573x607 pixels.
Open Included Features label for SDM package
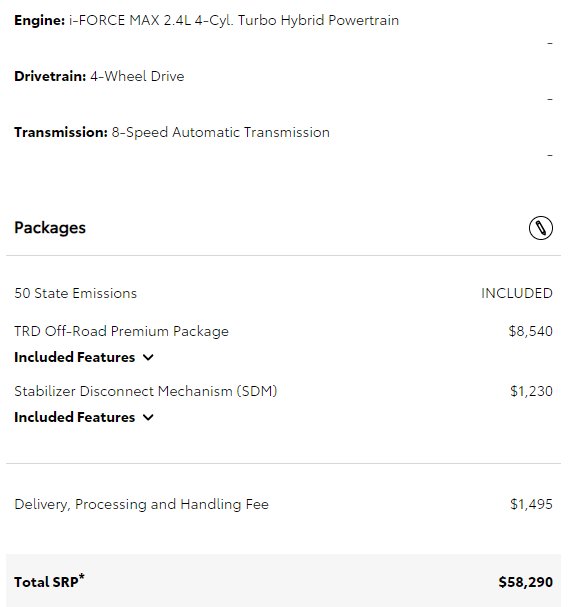coord(75,417)
